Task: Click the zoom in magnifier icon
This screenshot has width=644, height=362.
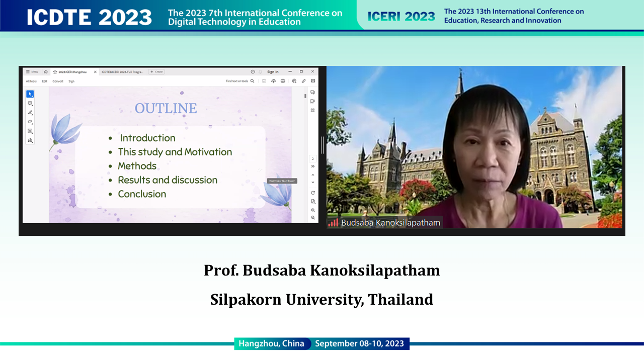Action: pos(313,210)
